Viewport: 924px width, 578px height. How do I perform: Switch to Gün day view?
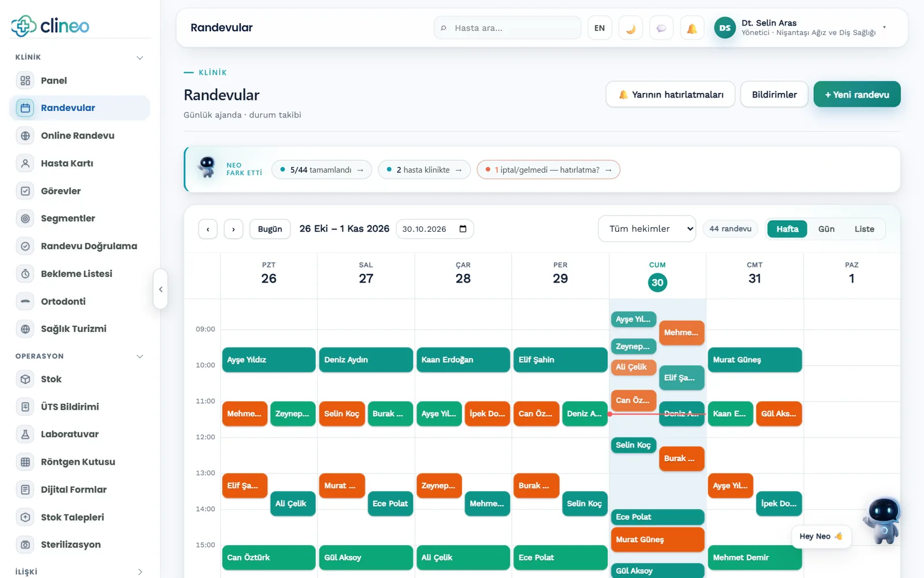[x=826, y=229]
